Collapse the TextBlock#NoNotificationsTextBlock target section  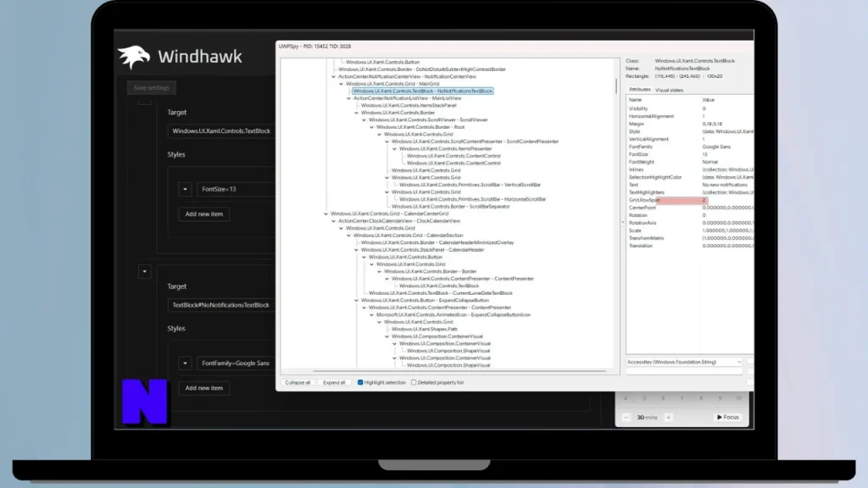(144, 272)
